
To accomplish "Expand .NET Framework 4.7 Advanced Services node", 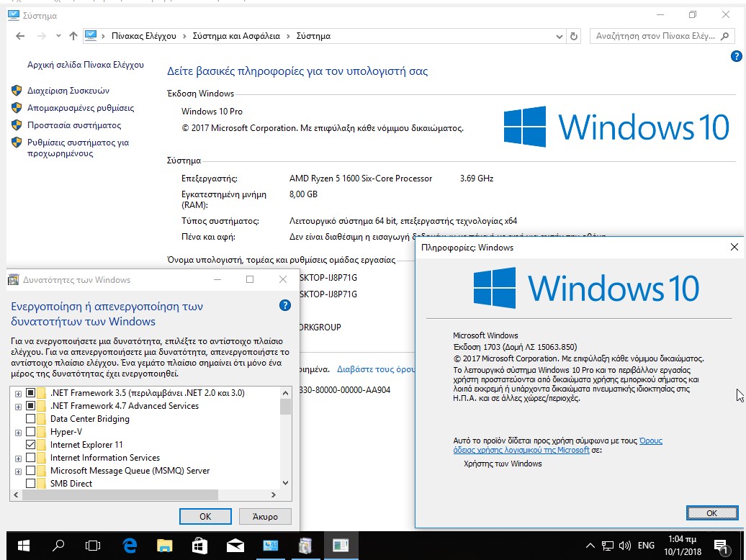I will [x=18, y=407].
